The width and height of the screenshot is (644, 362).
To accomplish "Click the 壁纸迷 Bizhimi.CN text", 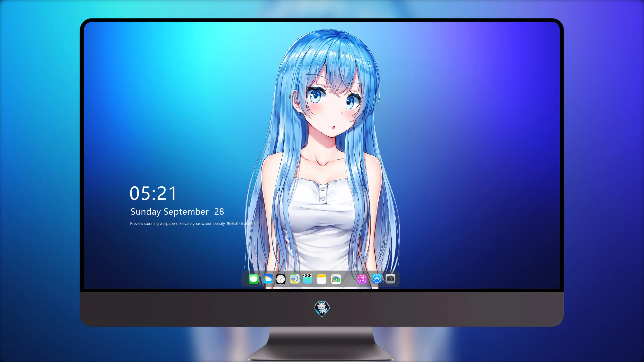I will pyautogui.click(x=243, y=223).
